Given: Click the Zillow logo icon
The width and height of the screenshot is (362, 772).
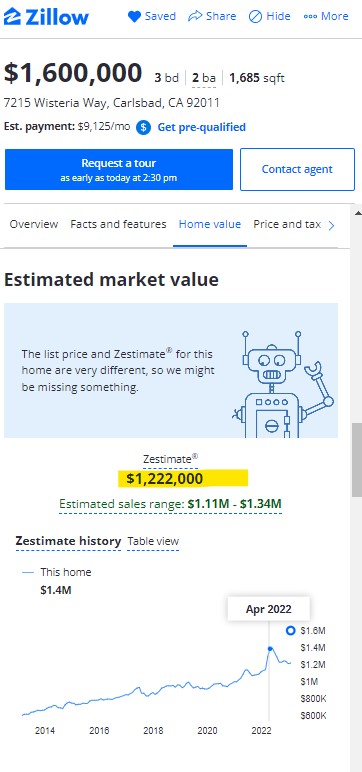Looking at the screenshot, I should click(x=12, y=16).
